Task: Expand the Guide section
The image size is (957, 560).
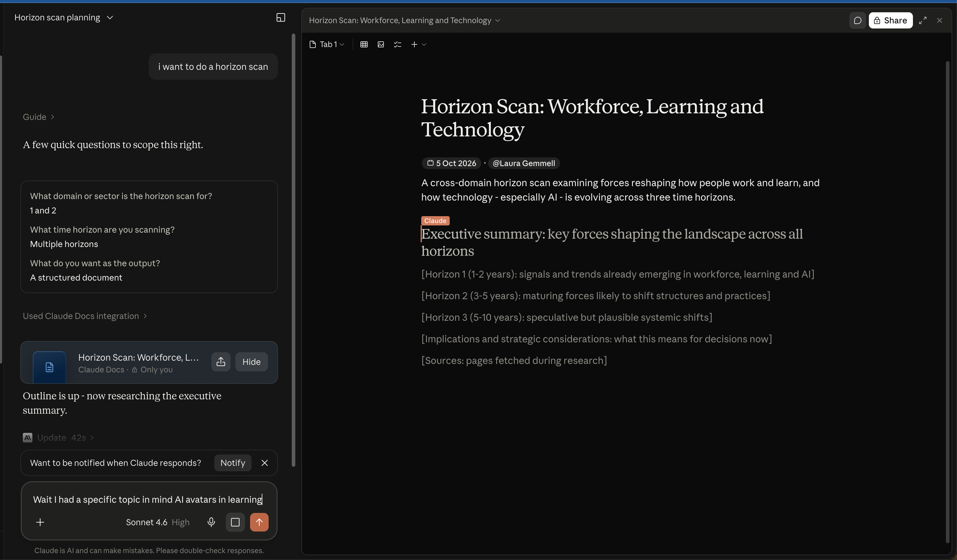Action: (38, 117)
